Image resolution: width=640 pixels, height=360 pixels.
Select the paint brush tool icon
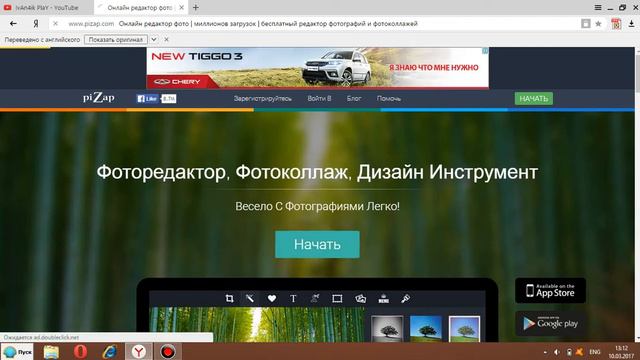405,298
